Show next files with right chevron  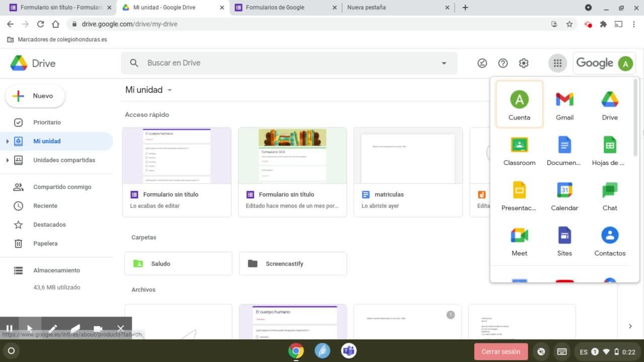pos(630,326)
